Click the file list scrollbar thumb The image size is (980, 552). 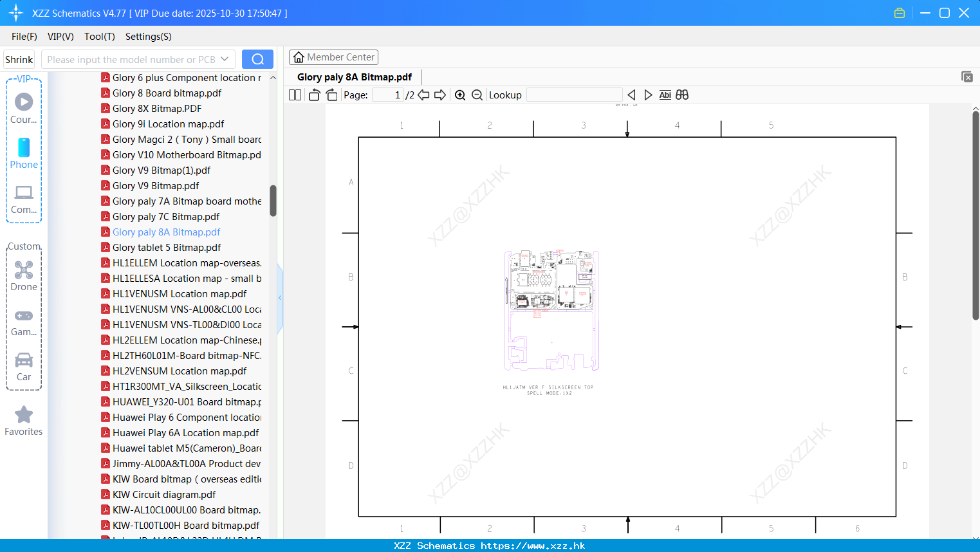pos(273,201)
